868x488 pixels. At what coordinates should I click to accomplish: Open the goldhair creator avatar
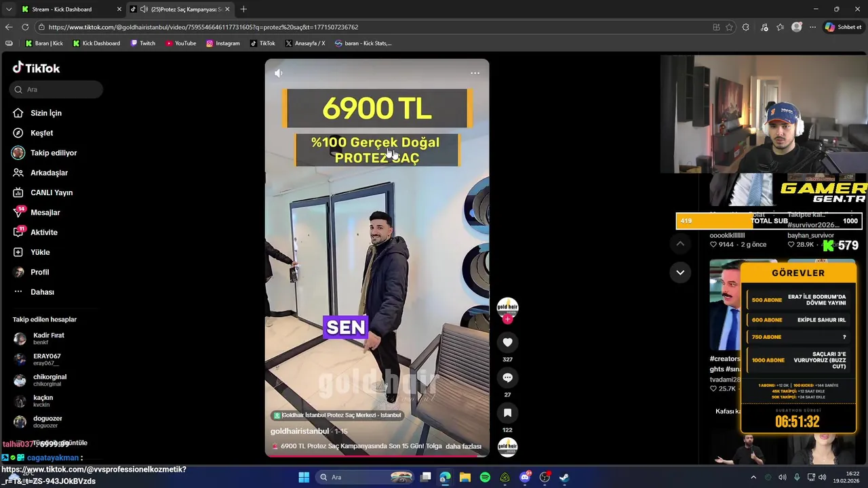tap(507, 307)
